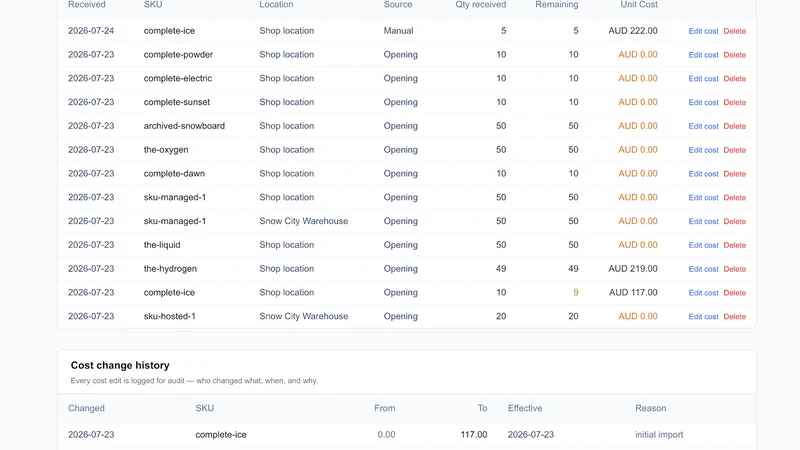
Task: Delete sku-hosted-1 entry
Action: tap(735, 317)
